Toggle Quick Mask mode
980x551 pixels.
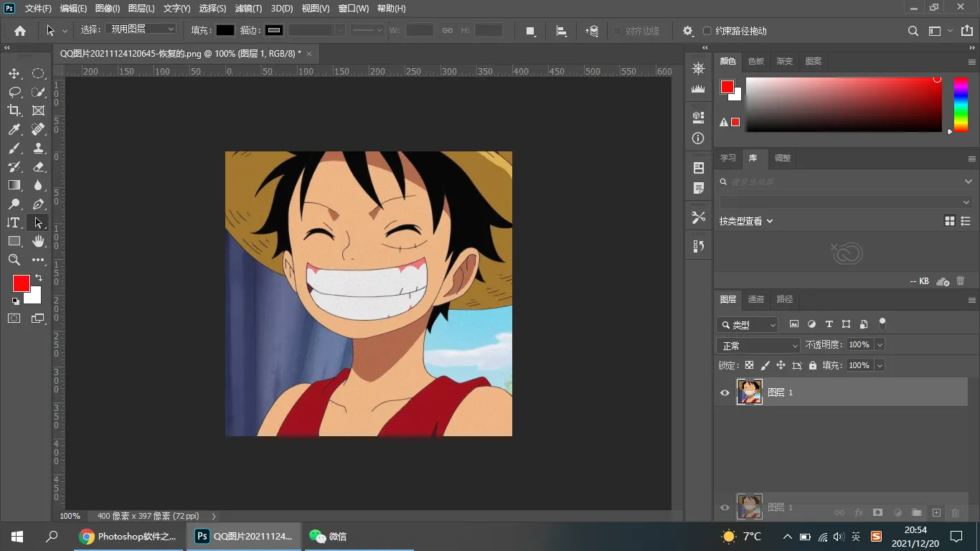coord(14,318)
